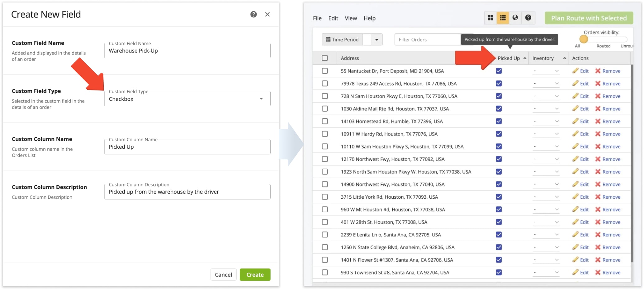
Task: Click the Address column header
Action: coord(350,58)
